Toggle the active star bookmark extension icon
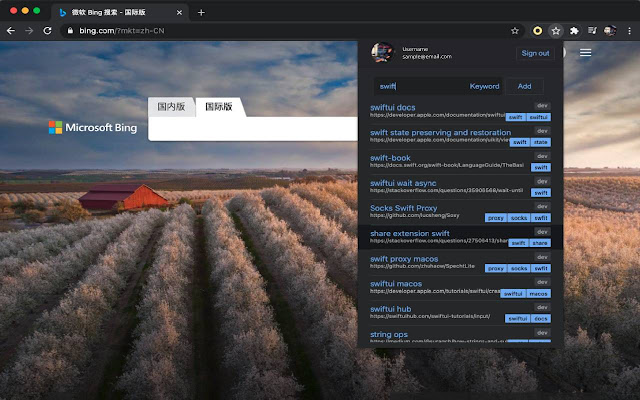Image resolution: width=640 pixels, height=400 pixels. pyautogui.click(x=556, y=31)
